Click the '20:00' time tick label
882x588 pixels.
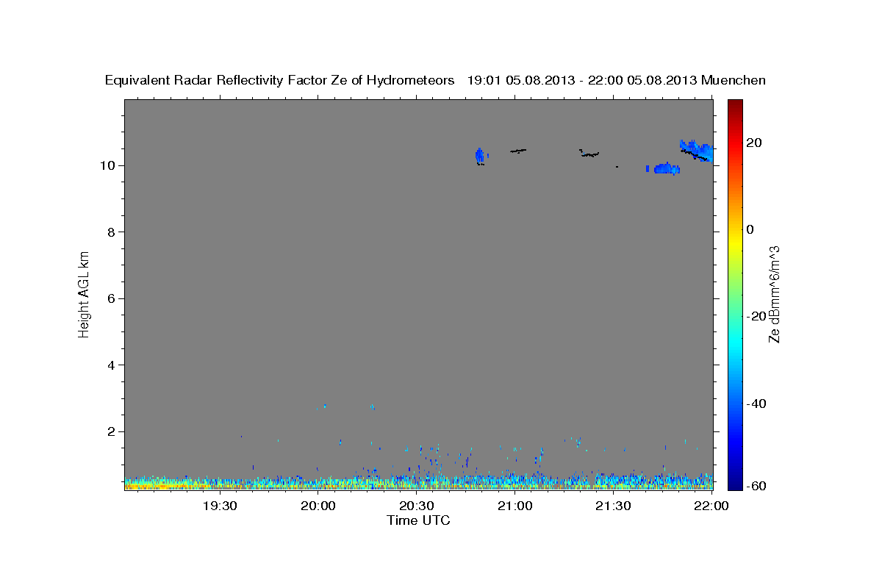click(x=318, y=506)
